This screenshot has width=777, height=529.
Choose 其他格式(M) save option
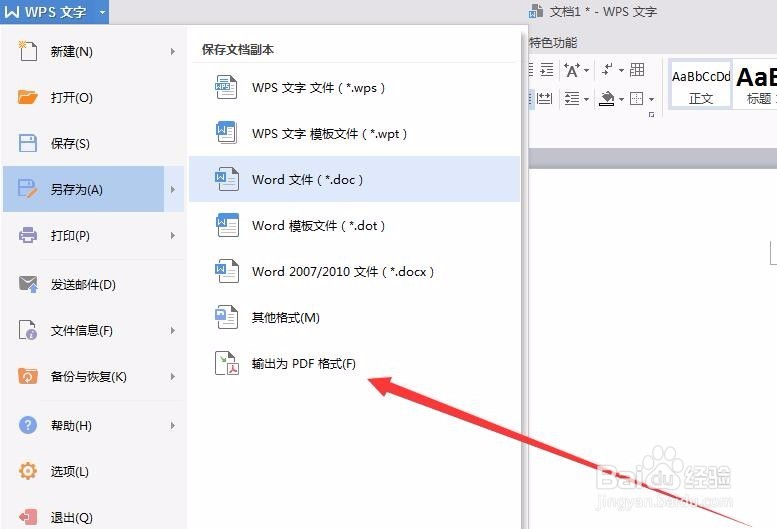point(354,317)
